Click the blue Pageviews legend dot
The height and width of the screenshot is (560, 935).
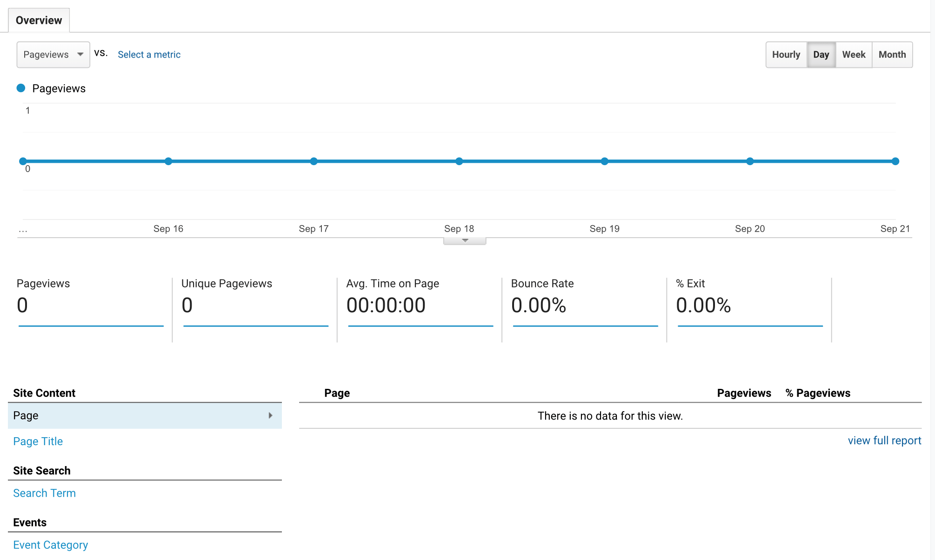[21, 88]
